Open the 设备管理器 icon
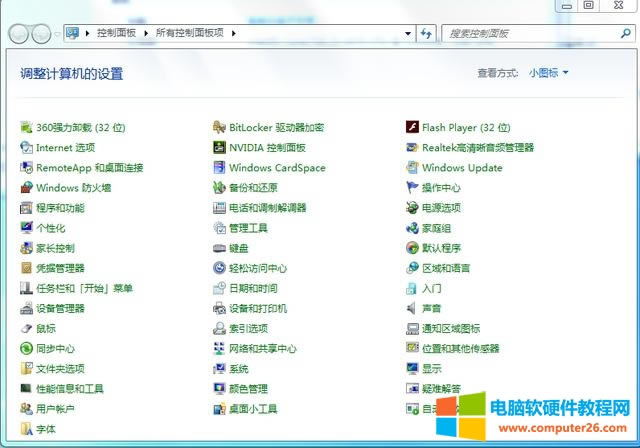The image size is (640, 448). point(27,308)
